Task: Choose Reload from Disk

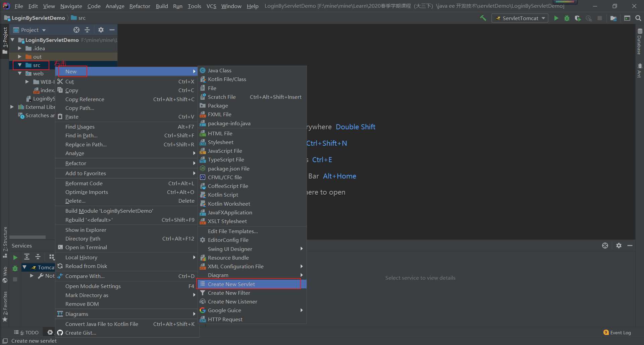Action: click(127, 266)
